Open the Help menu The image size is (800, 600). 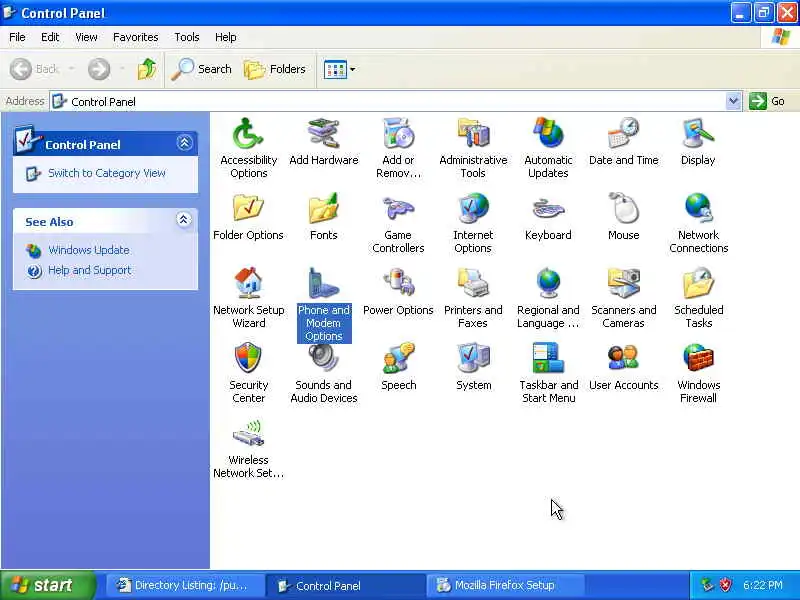(226, 37)
